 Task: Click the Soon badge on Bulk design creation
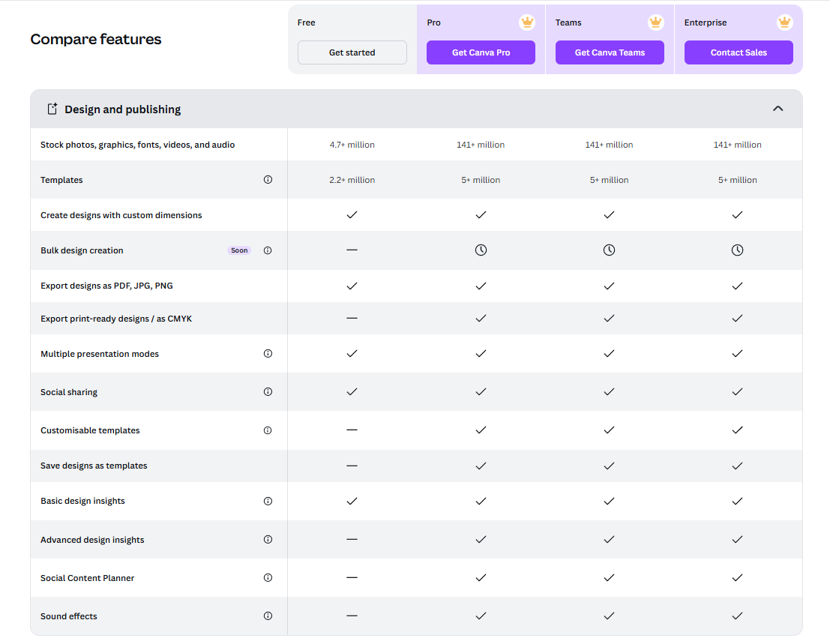tap(239, 250)
